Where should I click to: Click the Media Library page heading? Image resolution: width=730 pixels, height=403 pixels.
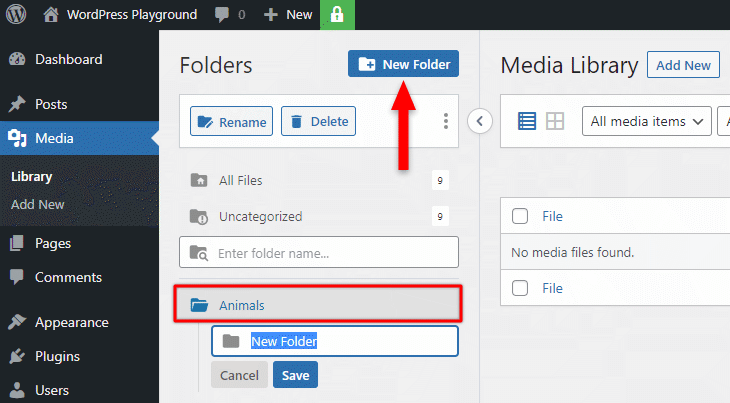pos(569,65)
